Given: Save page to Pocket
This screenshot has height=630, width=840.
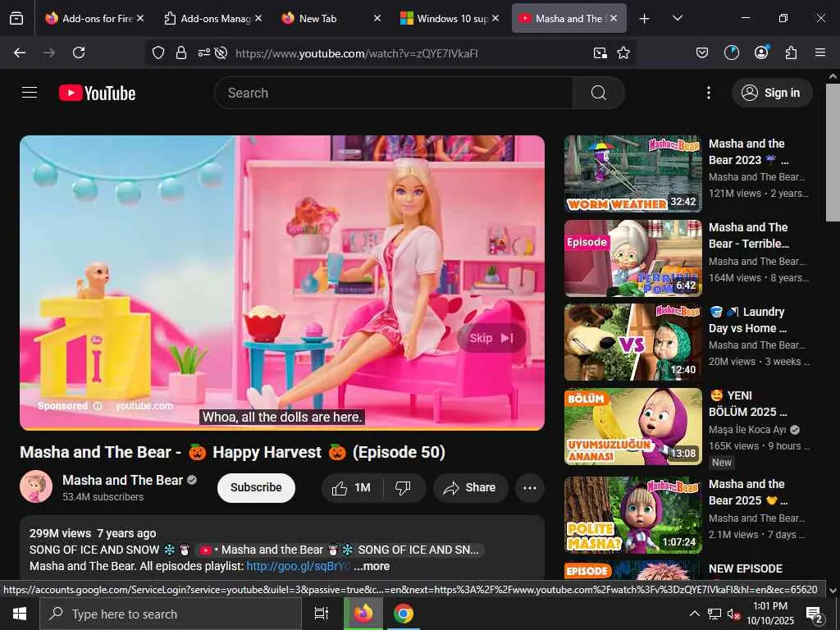Looking at the screenshot, I should (x=702, y=52).
